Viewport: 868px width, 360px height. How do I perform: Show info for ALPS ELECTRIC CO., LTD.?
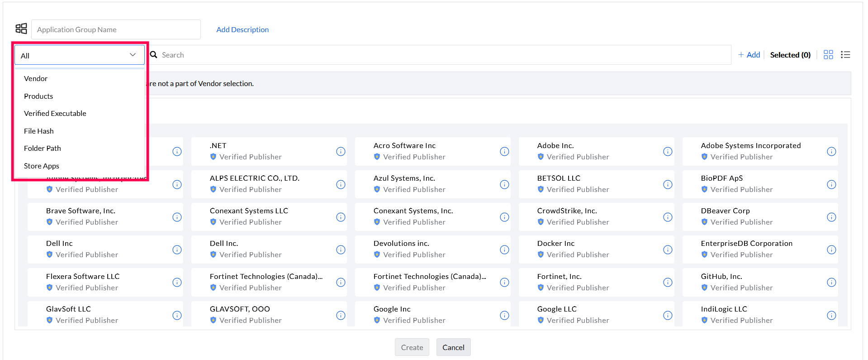pos(341,184)
